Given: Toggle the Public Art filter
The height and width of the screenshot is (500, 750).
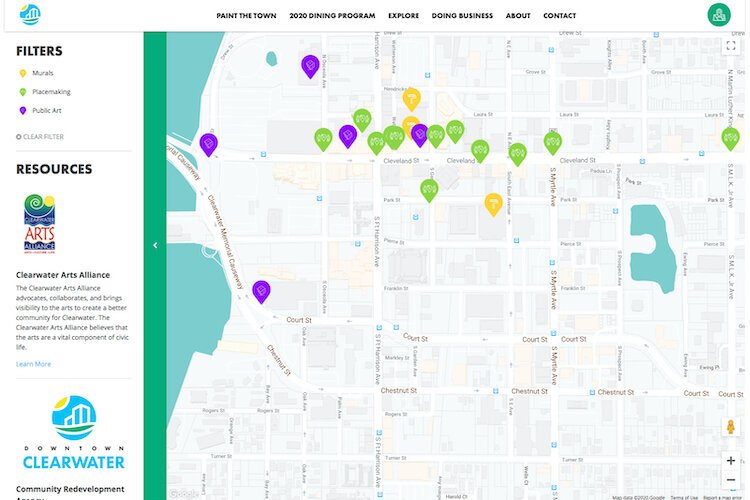Looking at the screenshot, I should (40, 111).
